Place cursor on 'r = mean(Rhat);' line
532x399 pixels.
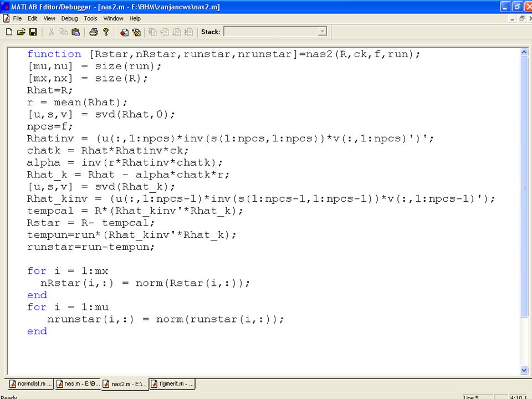click(77, 103)
